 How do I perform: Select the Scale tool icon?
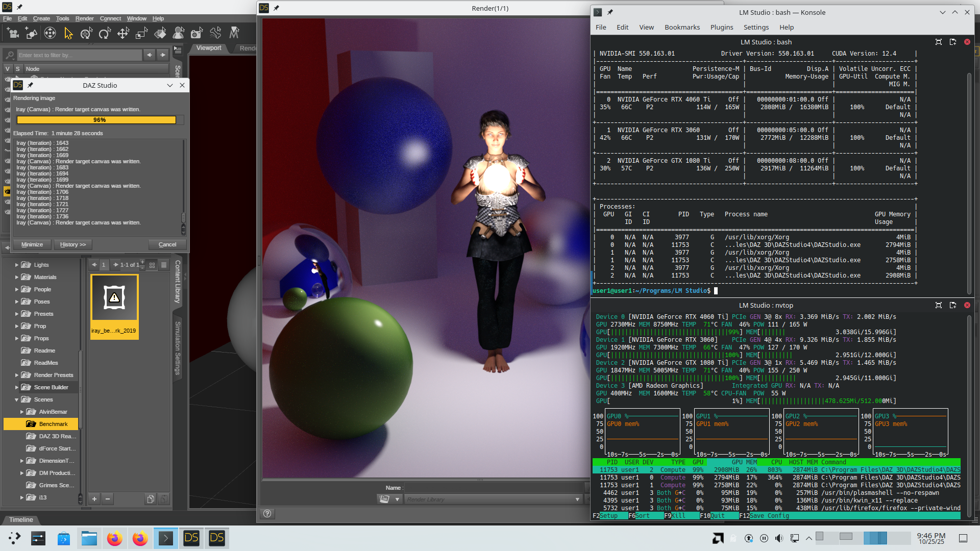141,34
